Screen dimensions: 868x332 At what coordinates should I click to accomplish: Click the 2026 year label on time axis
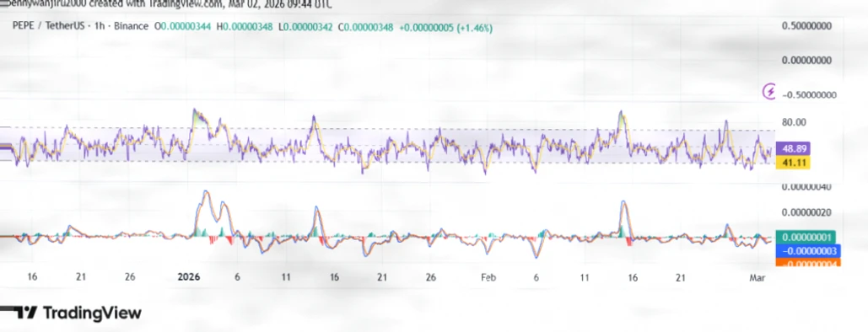tap(189, 277)
